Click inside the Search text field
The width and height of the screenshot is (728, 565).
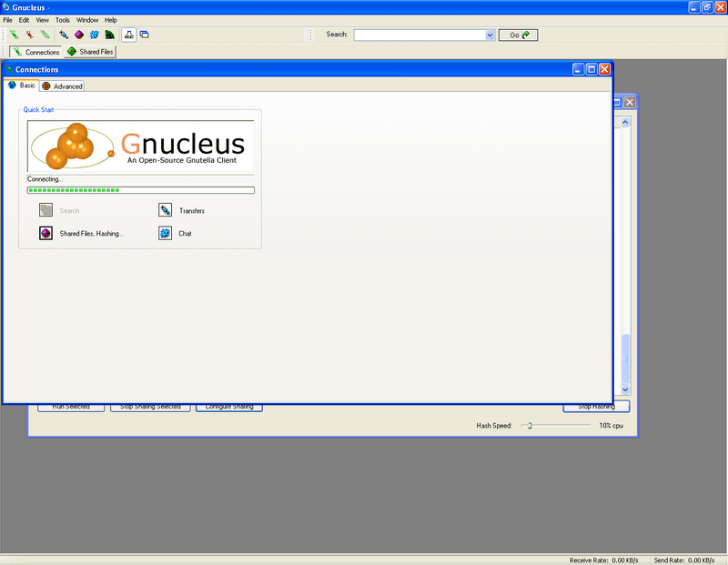tap(419, 35)
